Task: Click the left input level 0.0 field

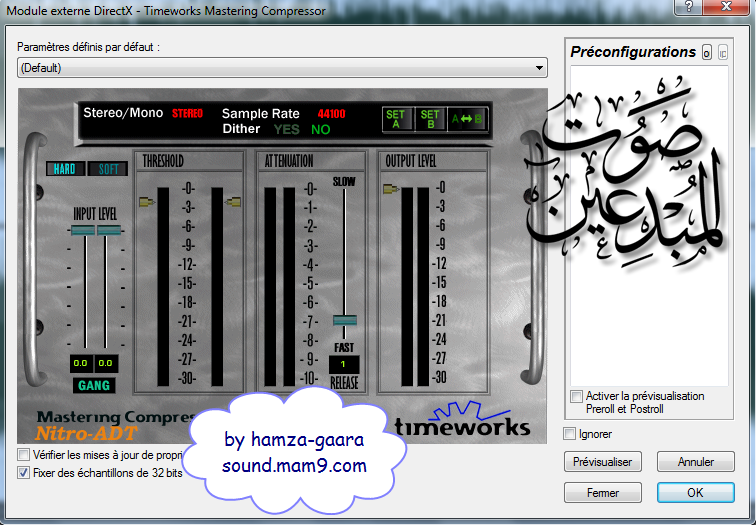Action: [x=81, y=363]
